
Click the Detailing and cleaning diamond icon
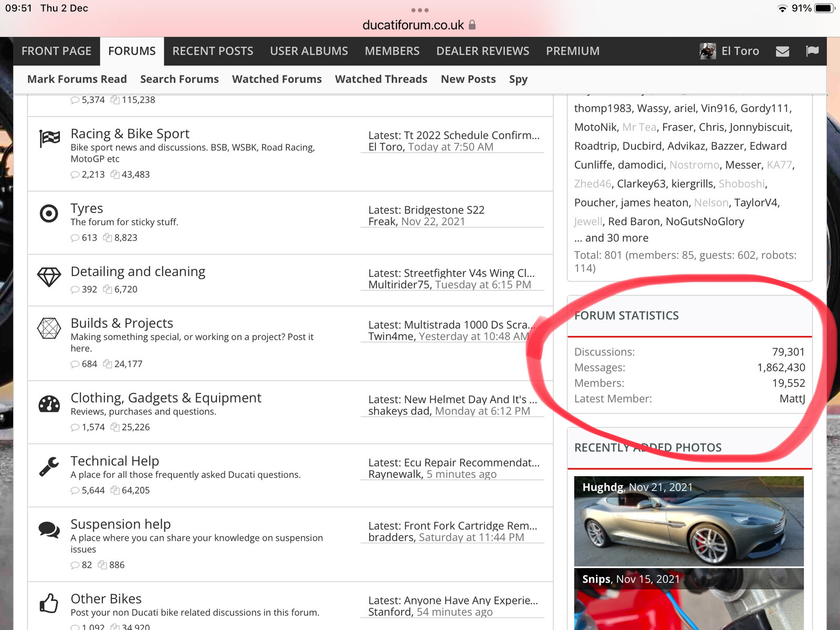tap(49, 277)
